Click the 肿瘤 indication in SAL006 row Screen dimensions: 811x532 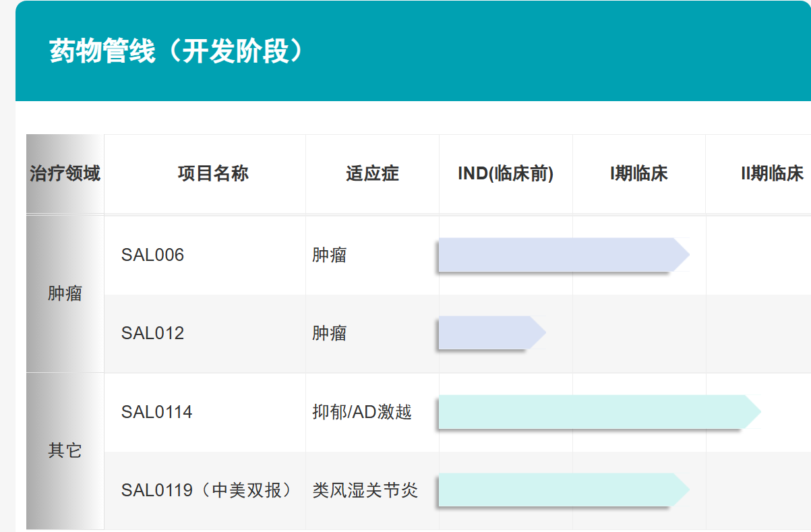(x=330, y=255)
